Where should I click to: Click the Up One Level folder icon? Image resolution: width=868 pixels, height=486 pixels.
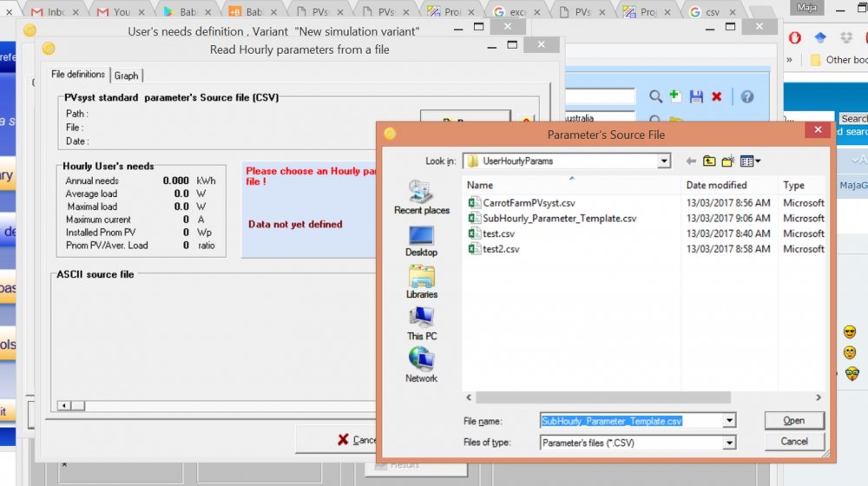(x=709, y=161)
